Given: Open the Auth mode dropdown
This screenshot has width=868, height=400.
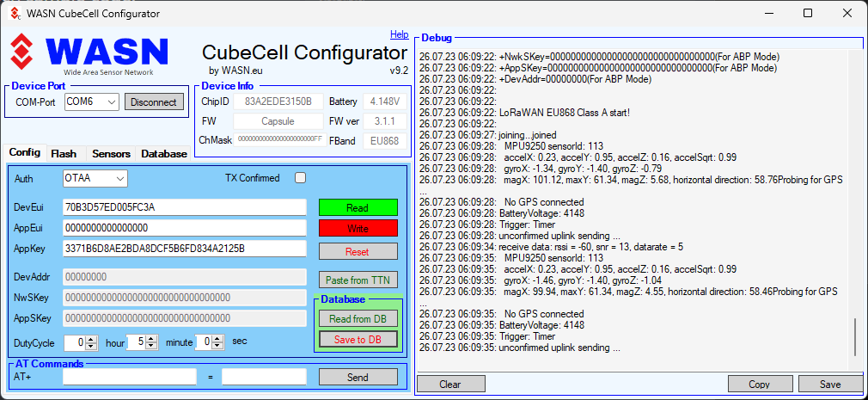Looking at the screenshot, I should (95, 178).
